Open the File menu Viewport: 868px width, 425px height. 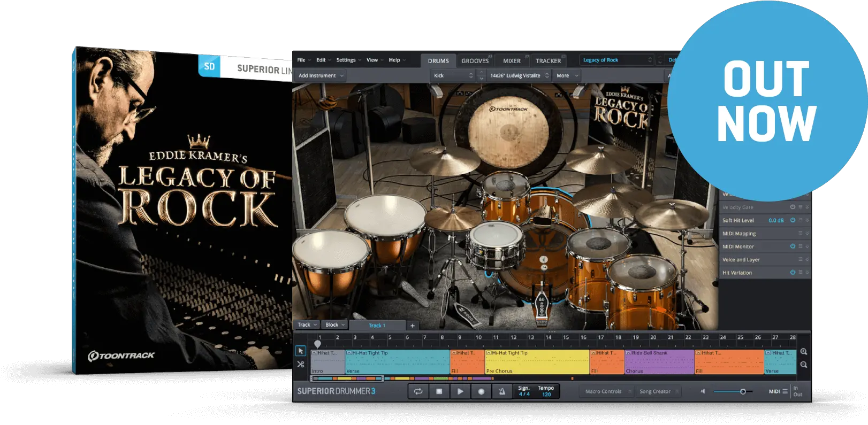[x=304, y=60]
